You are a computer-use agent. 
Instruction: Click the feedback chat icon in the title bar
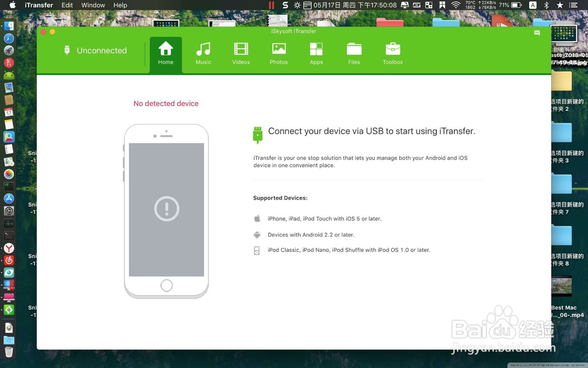point(537,32)
